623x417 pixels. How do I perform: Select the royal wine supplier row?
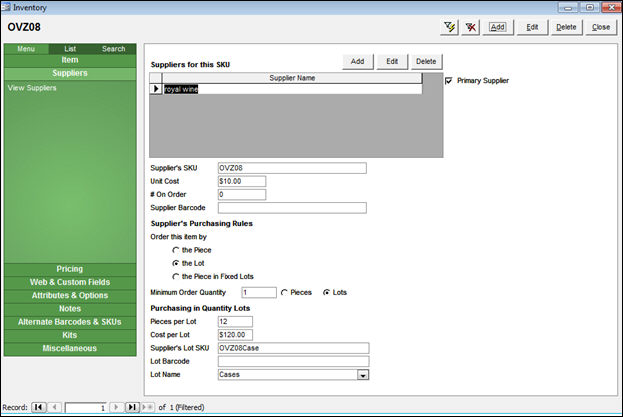point(292,89)
